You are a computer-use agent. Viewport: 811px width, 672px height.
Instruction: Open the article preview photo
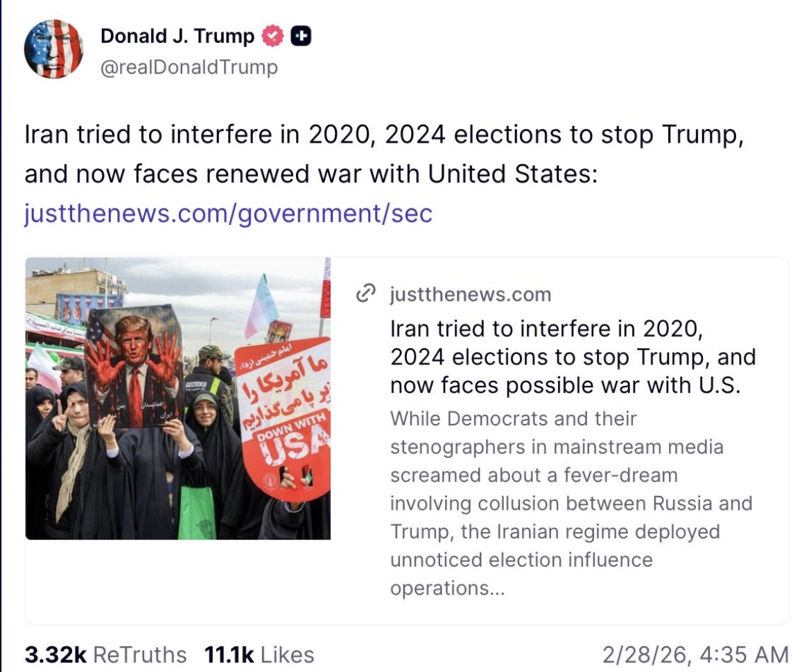pyautogui.click(x=177, y=398)
